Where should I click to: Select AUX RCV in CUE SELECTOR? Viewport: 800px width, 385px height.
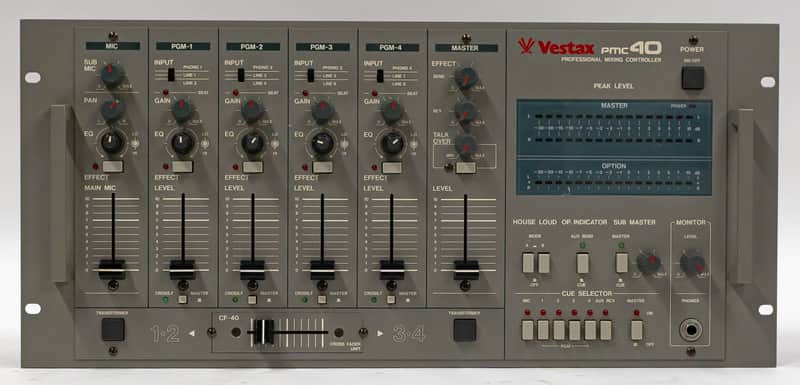(x=606, y=330)
